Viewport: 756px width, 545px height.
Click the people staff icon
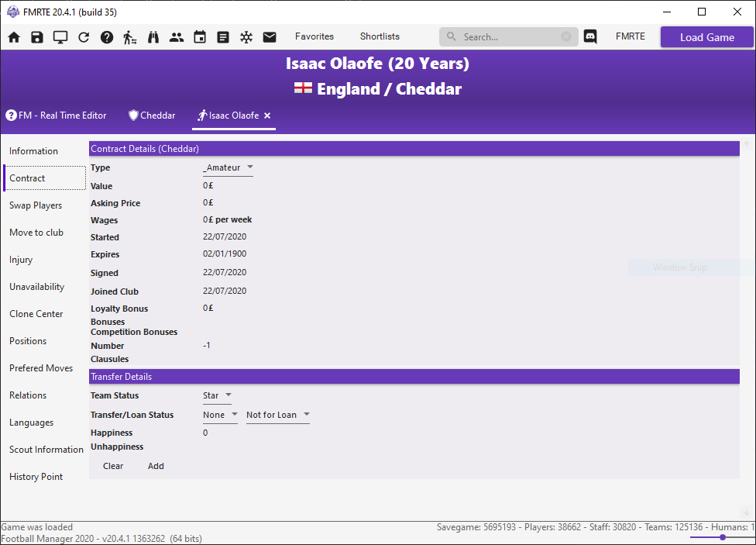coord(177,37)
